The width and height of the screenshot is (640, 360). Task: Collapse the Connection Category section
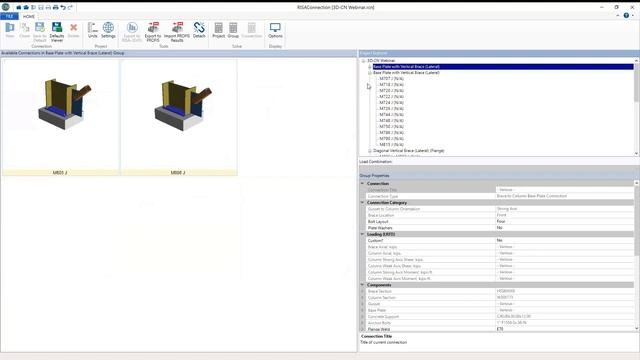[x=362, y=202]
